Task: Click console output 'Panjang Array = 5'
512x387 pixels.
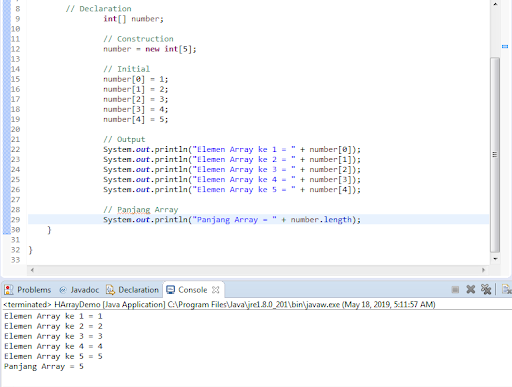Action: point(44,366)
